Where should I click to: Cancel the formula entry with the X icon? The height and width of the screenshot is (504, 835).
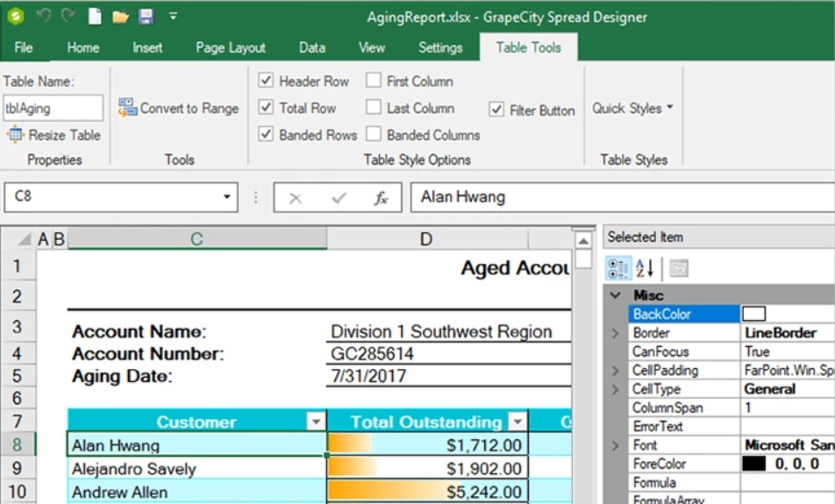click(295, 198)
